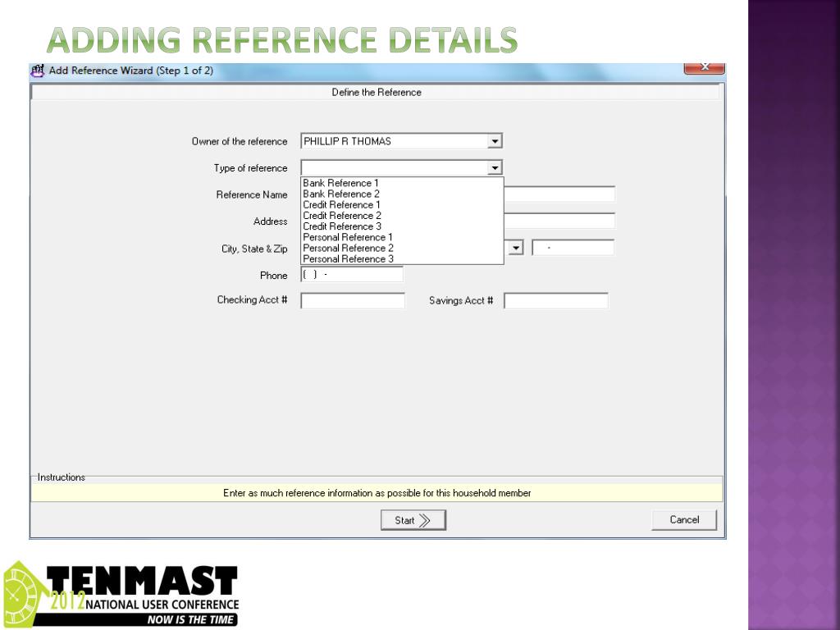This screenshot has height=630, width=840.
Task: Select Bank Reference 1 from the list
Action: click(340, 183)
